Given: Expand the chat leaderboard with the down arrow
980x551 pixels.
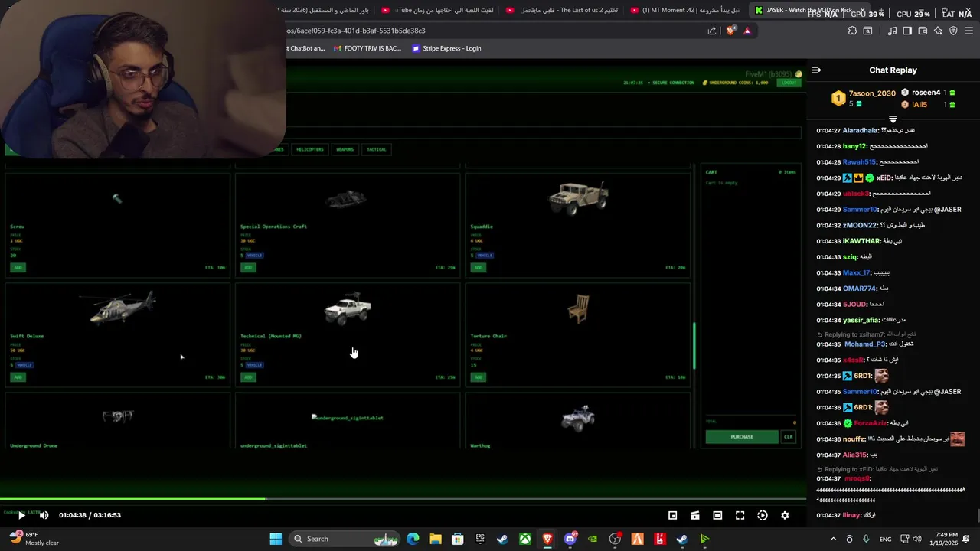Looking at the screenshot, I should coord(893,119).
